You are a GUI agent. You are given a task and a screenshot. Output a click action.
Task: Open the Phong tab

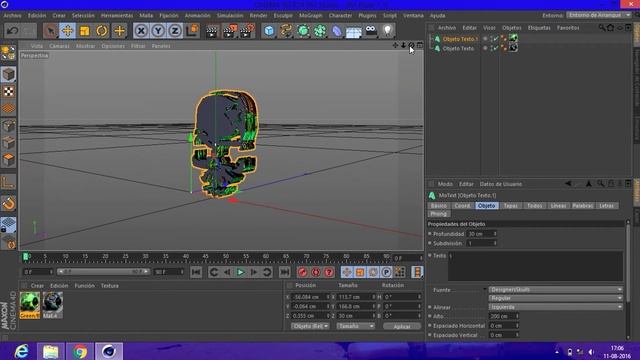click(438, 214)
